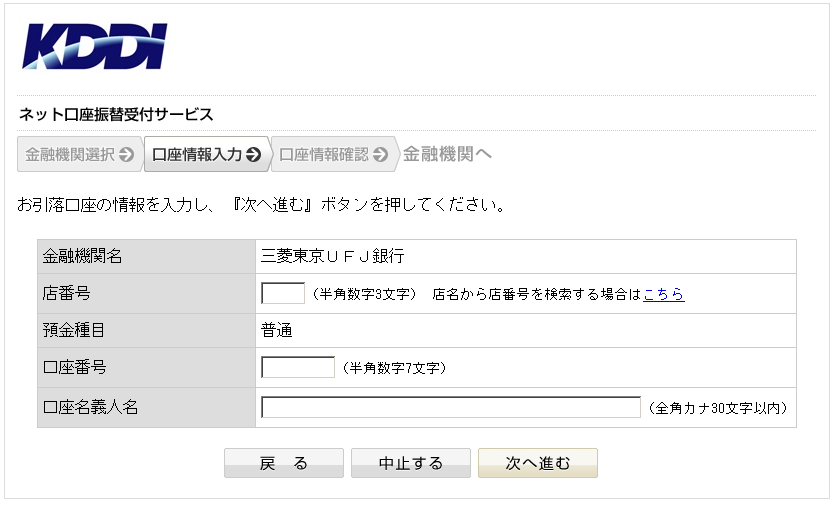Click the arrow icon beside 口座情報入力
Image resolution: width=838 pixels, height=506 pixels.
[253, 155]
